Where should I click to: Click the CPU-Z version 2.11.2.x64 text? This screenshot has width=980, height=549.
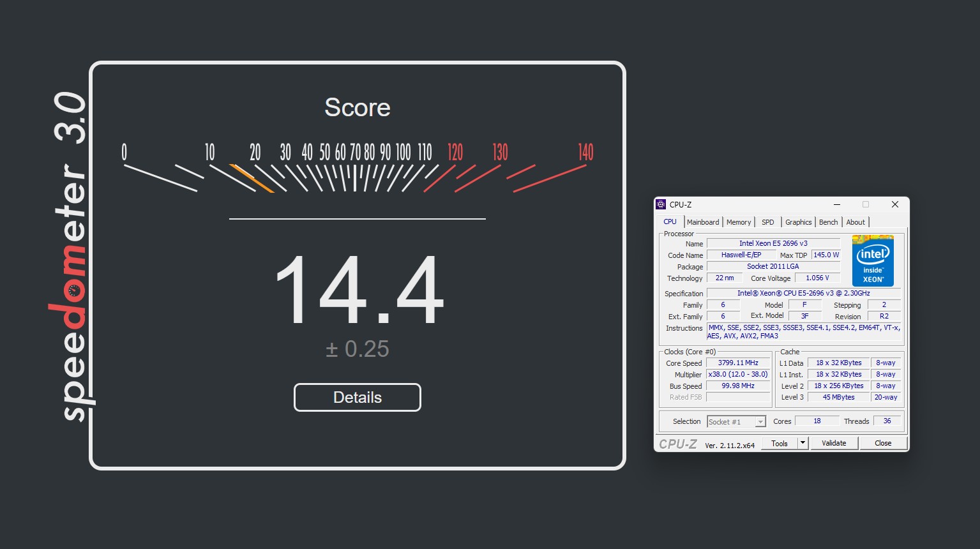click(x=730, y=446)
